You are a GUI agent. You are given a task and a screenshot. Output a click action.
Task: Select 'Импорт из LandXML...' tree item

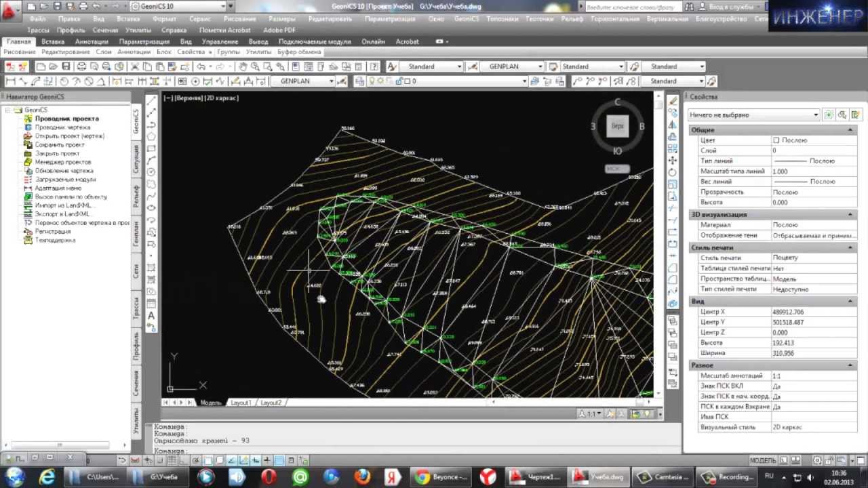click(64, 205)
